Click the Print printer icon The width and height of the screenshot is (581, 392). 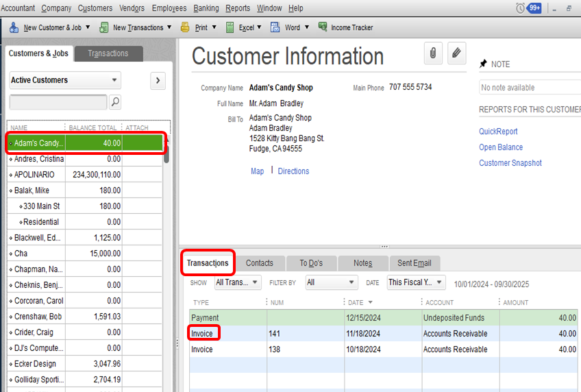[185, 27]
